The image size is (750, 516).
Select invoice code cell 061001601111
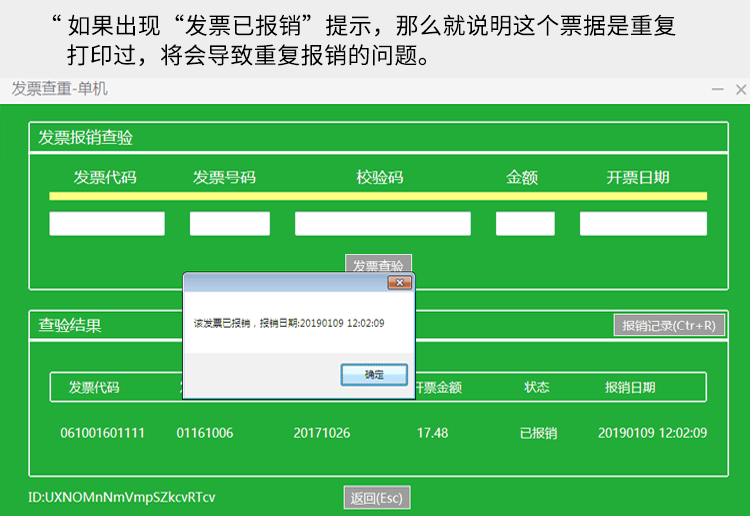(102, 433)
